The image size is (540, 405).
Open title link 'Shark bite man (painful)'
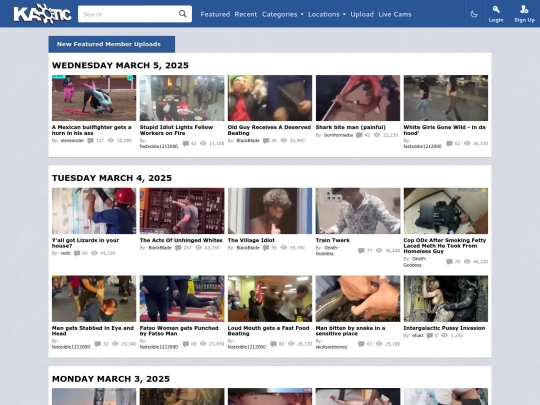point(351,127)
